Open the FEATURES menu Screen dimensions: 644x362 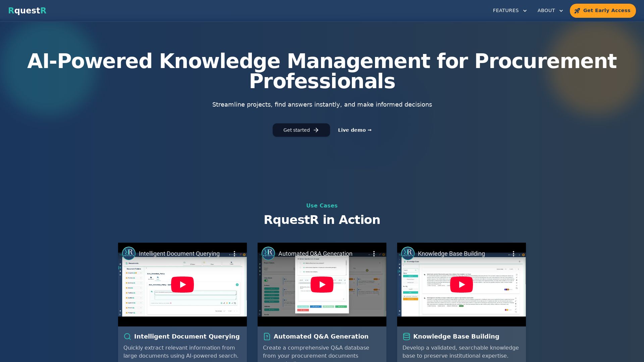[506, 11]
